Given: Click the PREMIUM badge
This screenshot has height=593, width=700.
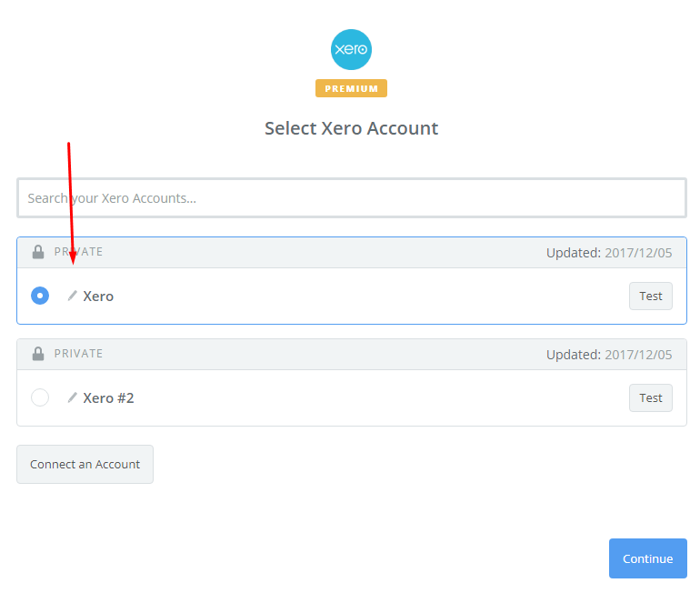Looking at the screenshot, I should click(351, 88).
